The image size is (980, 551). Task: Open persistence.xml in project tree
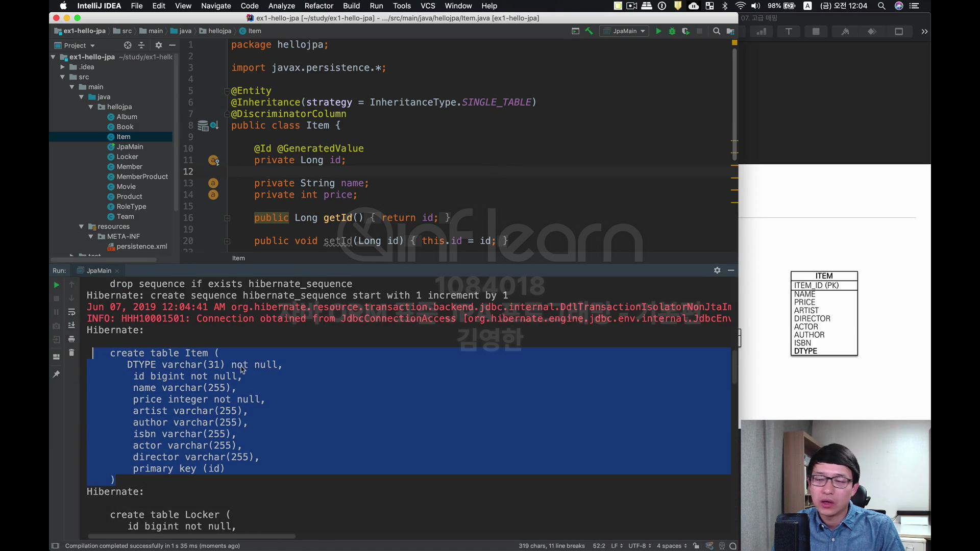pyautogui.click(x=141, y=246)
